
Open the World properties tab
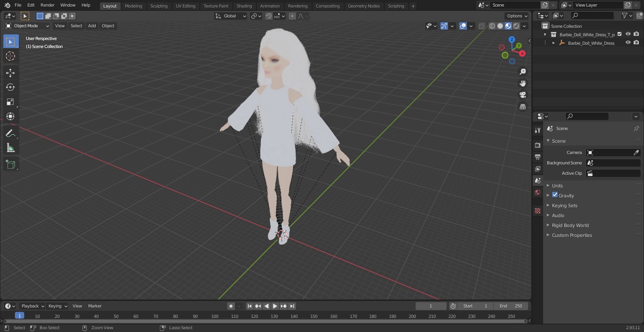coord(537,193)
